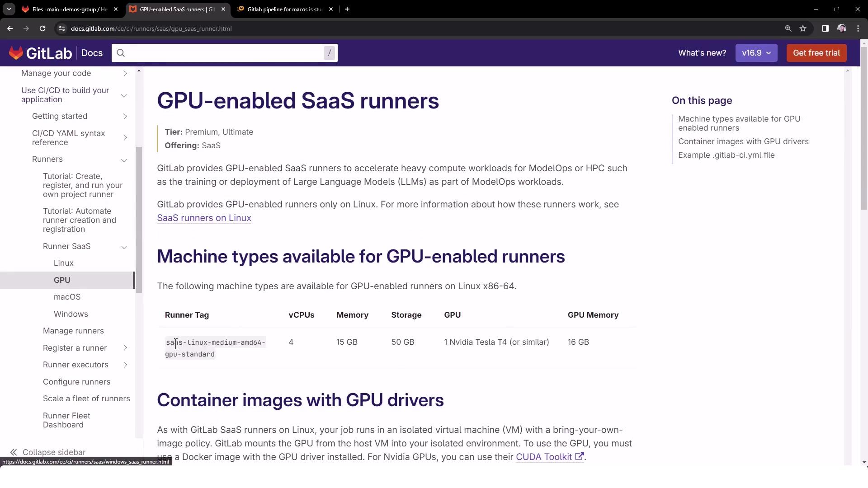Open the v16.9 version dropdown

coord(756,53)
